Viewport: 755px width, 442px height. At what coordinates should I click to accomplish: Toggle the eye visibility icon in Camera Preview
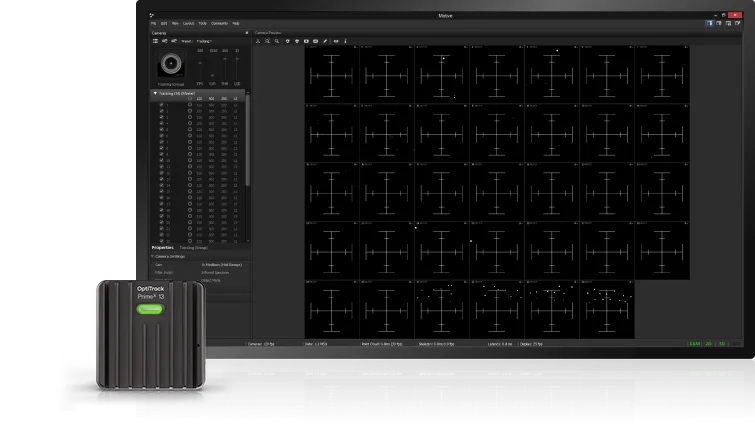click(336, 41)
